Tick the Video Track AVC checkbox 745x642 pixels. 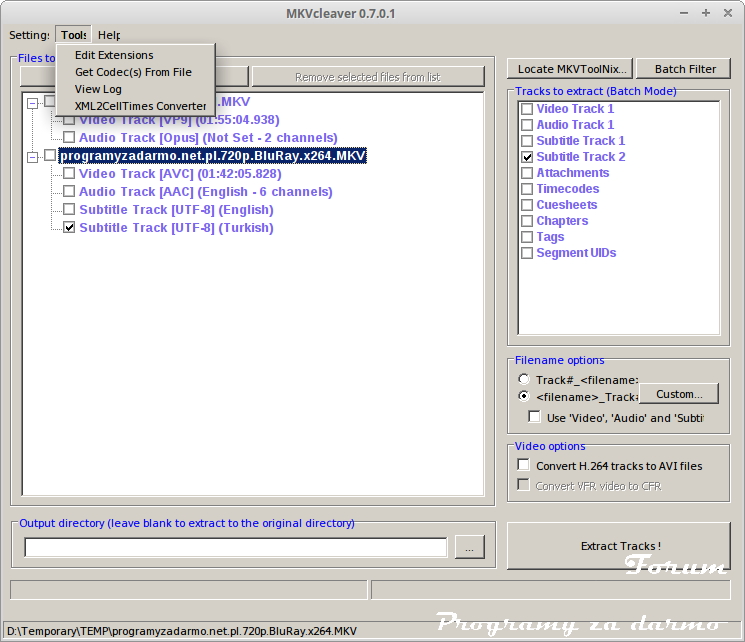click(69, 174)
